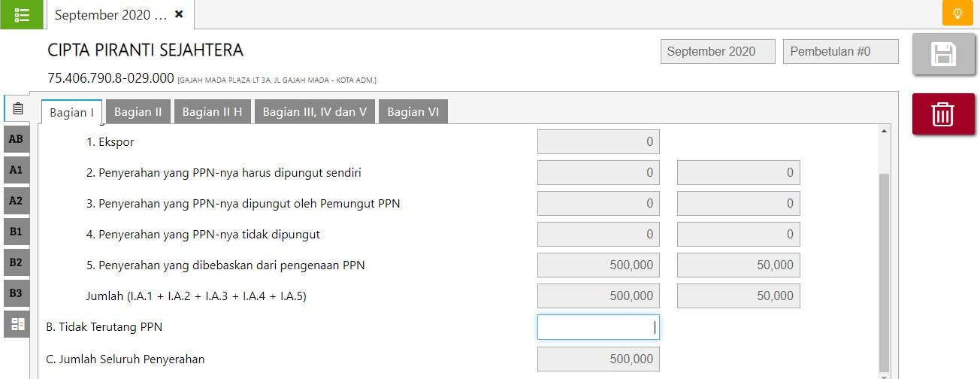
Task: Switch to the Bagian II tab
Action: (138, 111)
